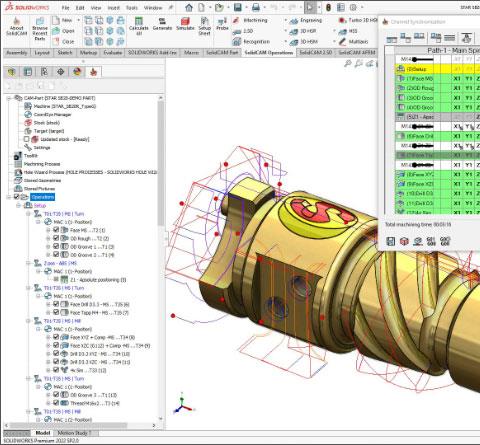Viewport: 480px width, 445px height.
Task: Collapse the Setup tree node
Action: (19, 205)
